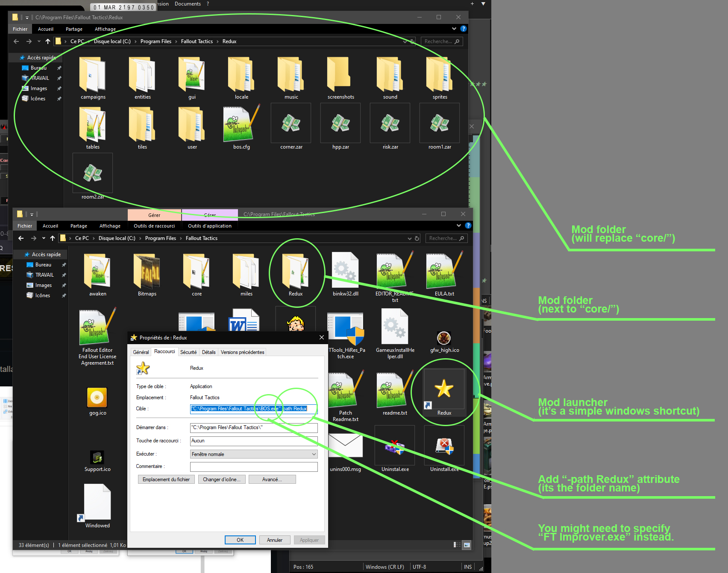The image size is (728, 573).
Task: Click the Cible target path field
Action: 254,409
